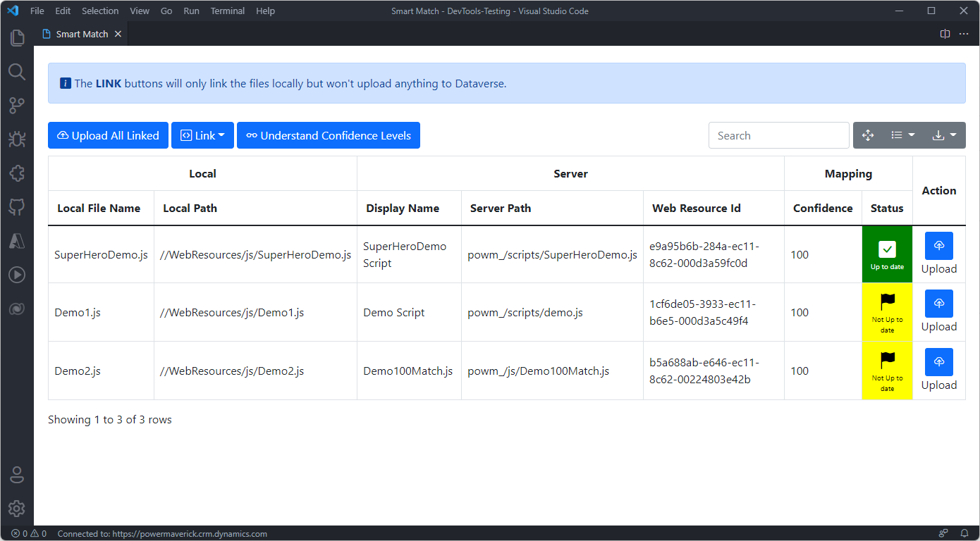Open the Explorer view in activity bar

click(x=17, y=38)
